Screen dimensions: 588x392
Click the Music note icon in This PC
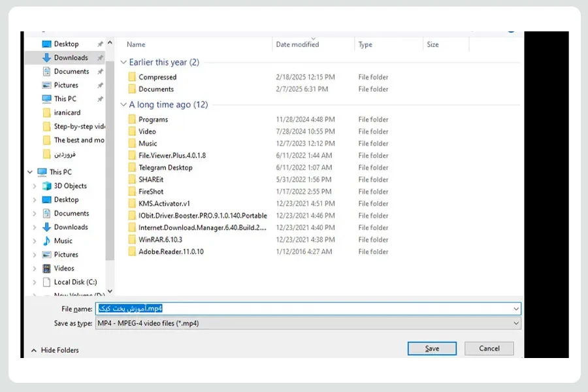click(x=46, y=241)
